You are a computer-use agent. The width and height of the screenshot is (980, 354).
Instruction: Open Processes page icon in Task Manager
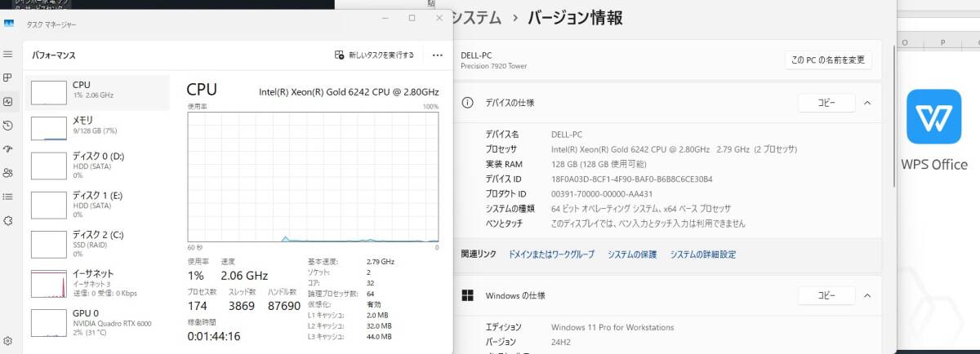8,77
